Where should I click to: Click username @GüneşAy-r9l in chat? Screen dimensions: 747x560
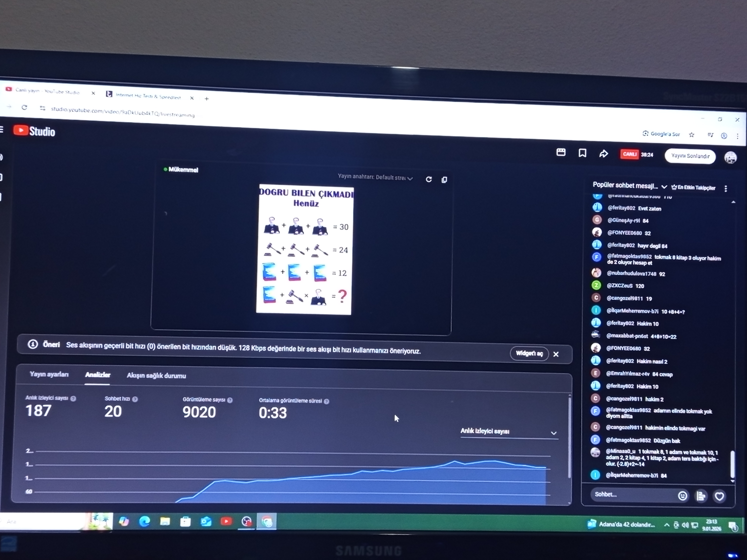[624, 220]
